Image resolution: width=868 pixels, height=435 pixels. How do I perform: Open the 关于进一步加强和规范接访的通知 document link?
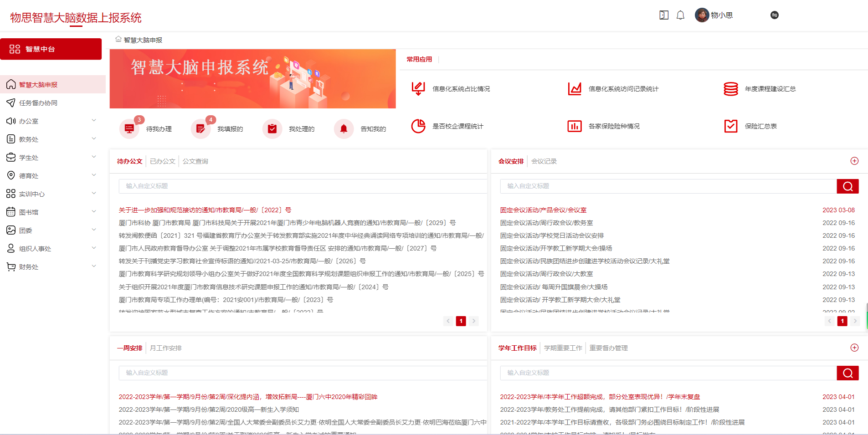(x=204, y=210)
